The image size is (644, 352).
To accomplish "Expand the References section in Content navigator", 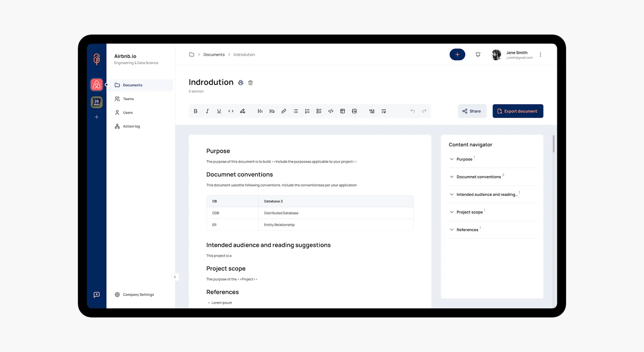I will [x=452, y=230].
